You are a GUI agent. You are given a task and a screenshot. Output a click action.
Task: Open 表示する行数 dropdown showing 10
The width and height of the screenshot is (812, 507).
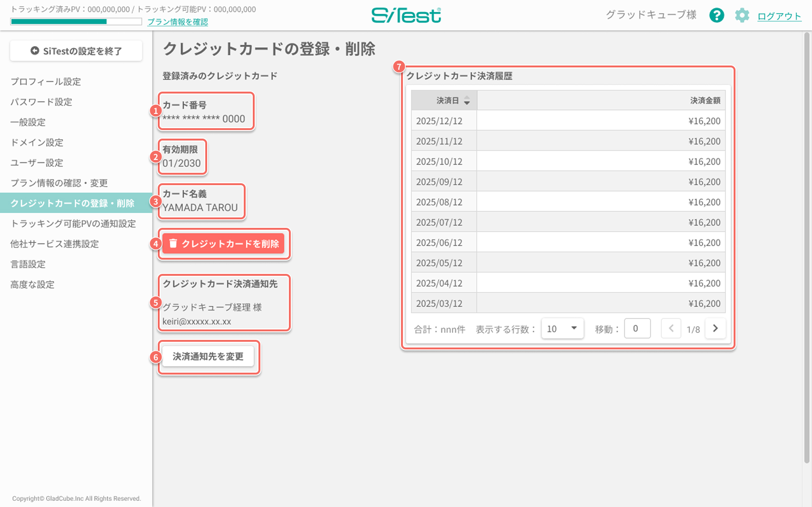562,329
